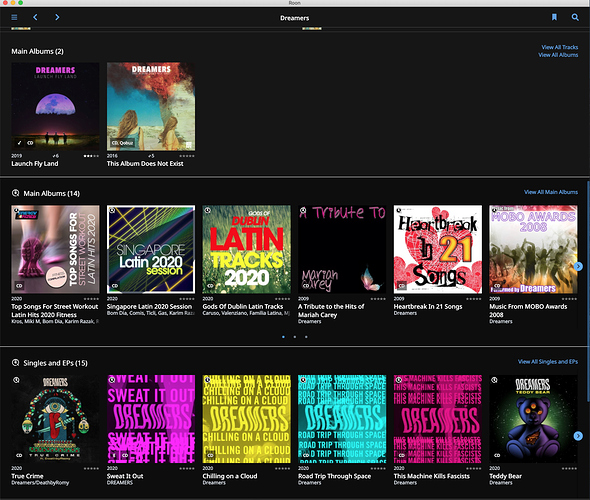
Task: Show next albums with Main Albums arrow
Action: 578,266
